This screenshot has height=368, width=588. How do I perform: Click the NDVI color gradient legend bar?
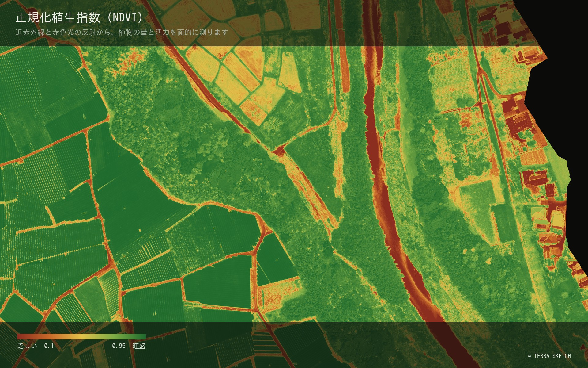[x=81, y=336]
